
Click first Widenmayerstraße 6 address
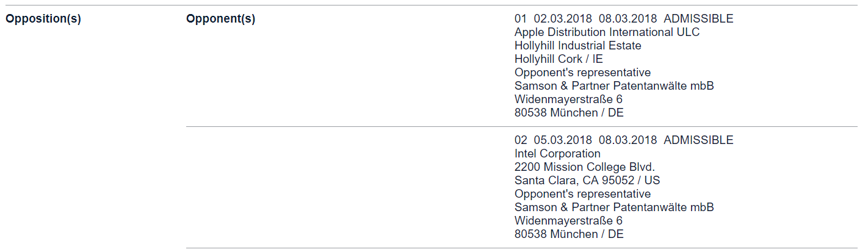568,99
